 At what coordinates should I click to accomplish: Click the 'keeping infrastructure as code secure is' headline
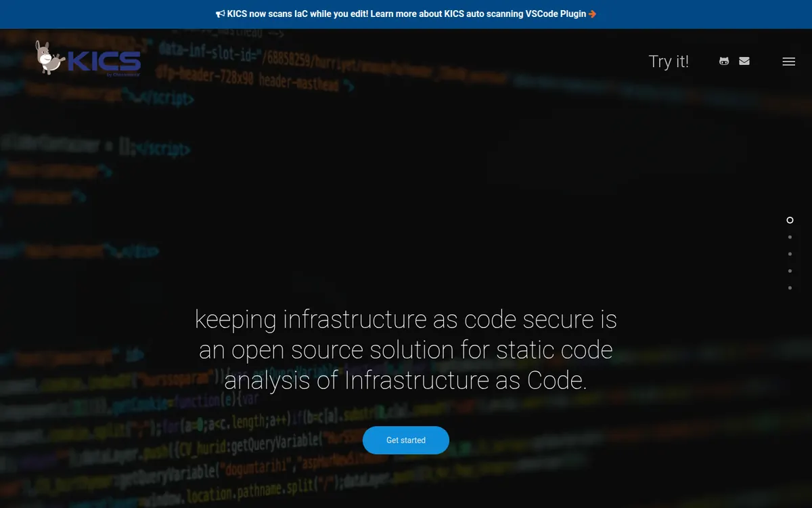point(406,319)
